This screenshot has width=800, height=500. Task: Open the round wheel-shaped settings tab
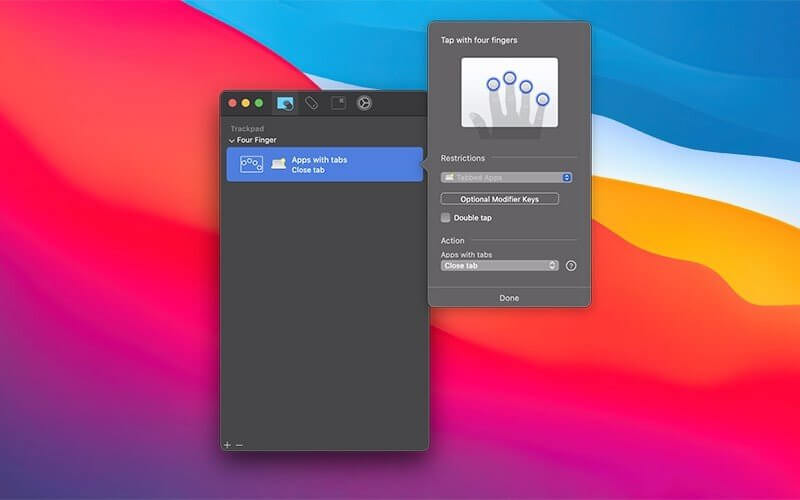[x=364, y=103]
